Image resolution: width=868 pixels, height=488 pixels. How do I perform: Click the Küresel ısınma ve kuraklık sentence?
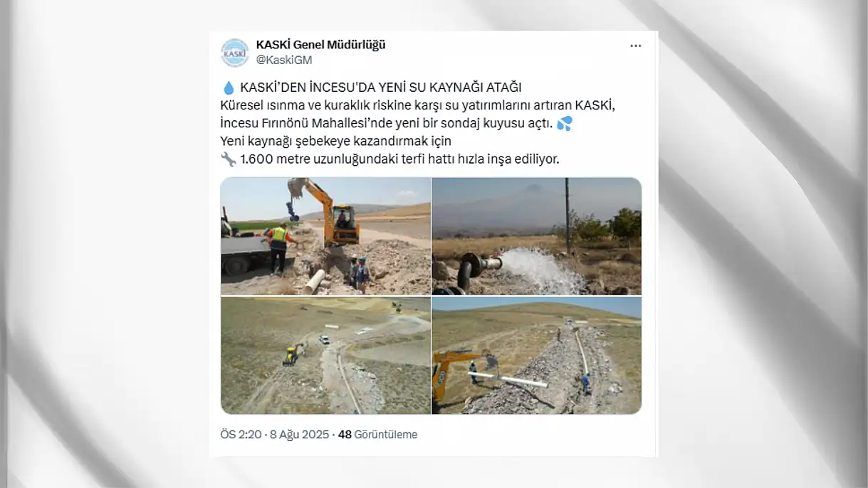tap(417, 105)
